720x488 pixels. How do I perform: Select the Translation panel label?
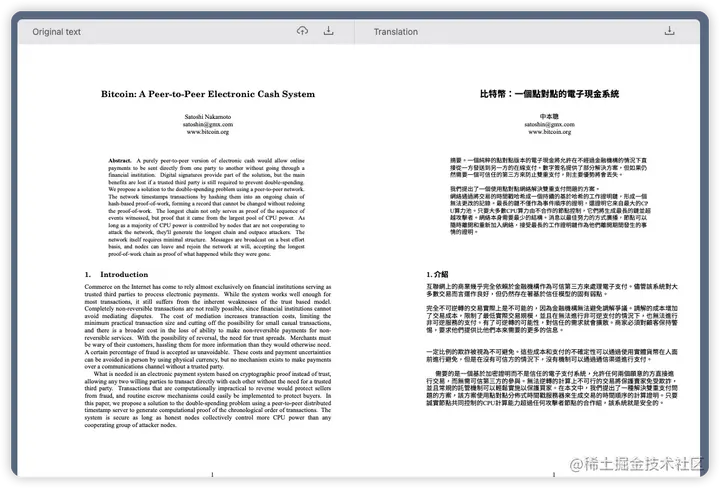point(396,32)
